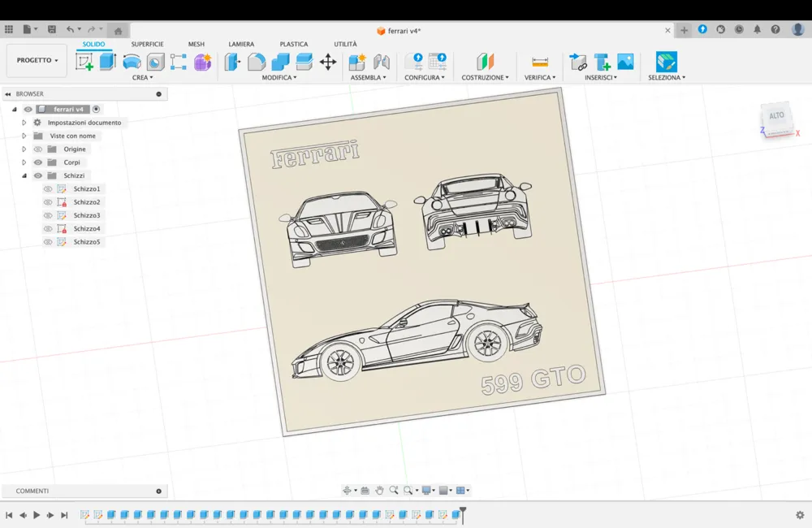The width and height of the screenshot is (812, 528).
Task: Open the VERIFICA dropdown menu
Action: click(540, 78)
